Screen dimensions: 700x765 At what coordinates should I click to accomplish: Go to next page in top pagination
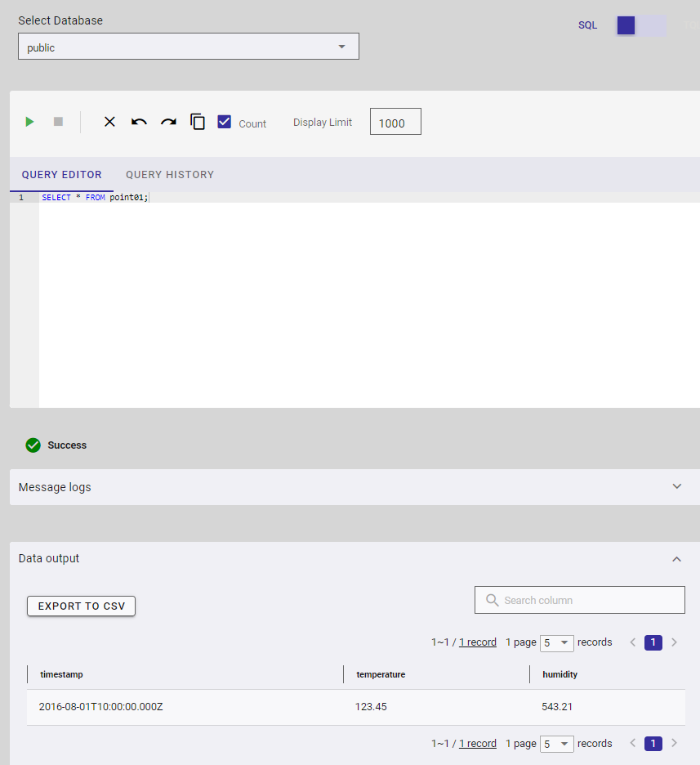[x=674, y=642]
